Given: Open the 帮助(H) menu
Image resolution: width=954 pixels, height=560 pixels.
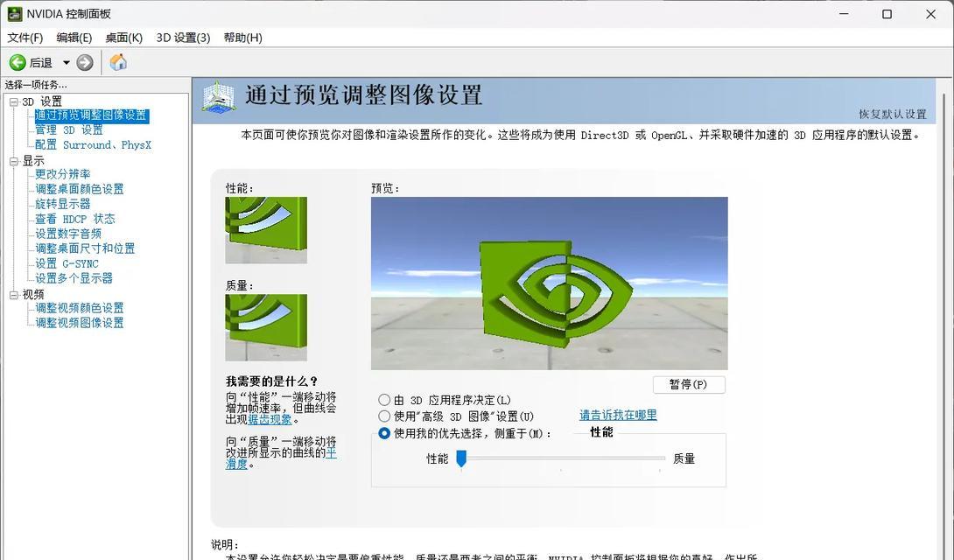Looking at the screenshot, I should click(242, 38).
